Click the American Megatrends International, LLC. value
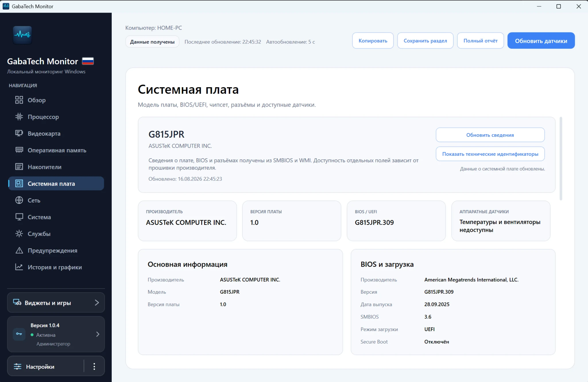Image resolution: width=588 pixels, height=382 pixels. (x=471, y=280)
